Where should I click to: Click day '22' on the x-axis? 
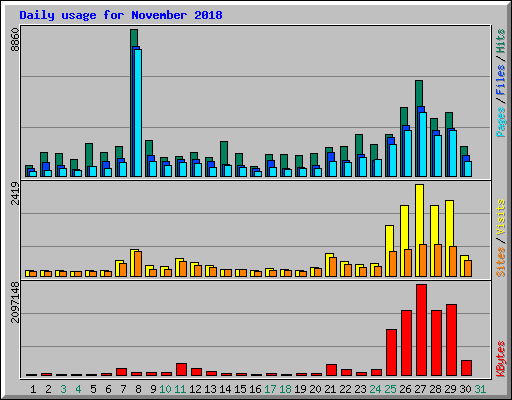[x=345, y=389]
